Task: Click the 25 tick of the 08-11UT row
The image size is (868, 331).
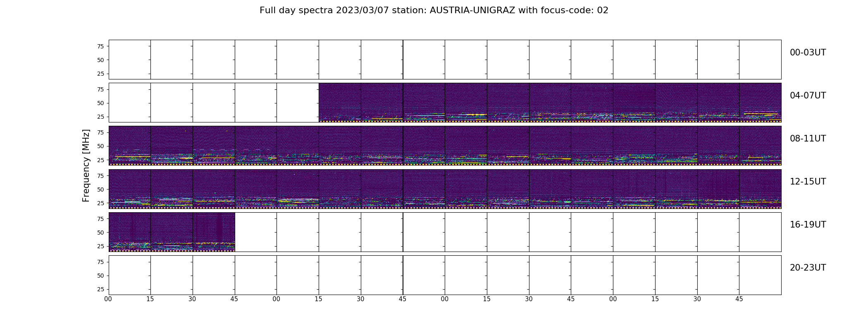Action: pos(100,160)
